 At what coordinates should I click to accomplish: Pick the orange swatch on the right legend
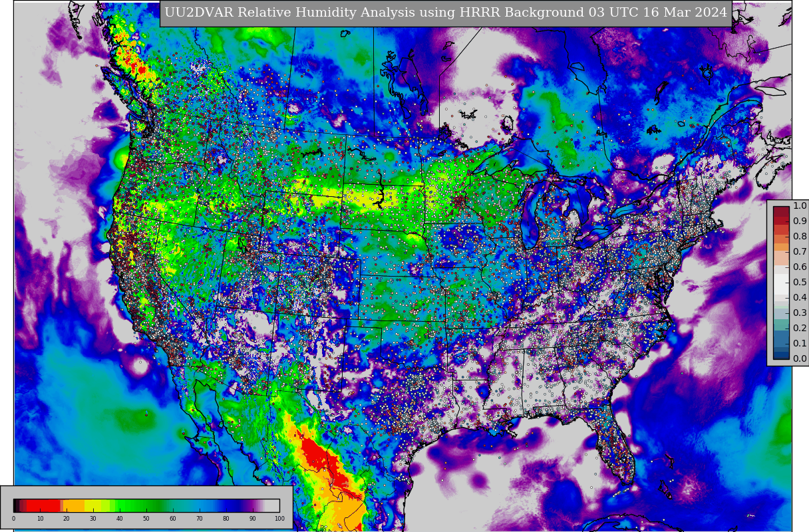[781, 247]
